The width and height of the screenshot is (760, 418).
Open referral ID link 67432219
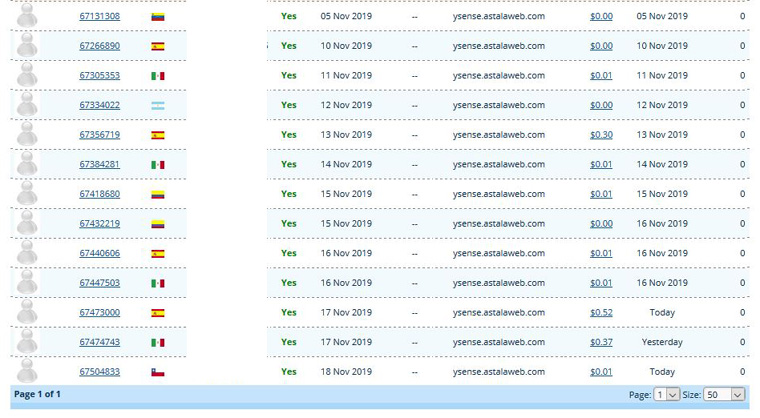[100, 224]
